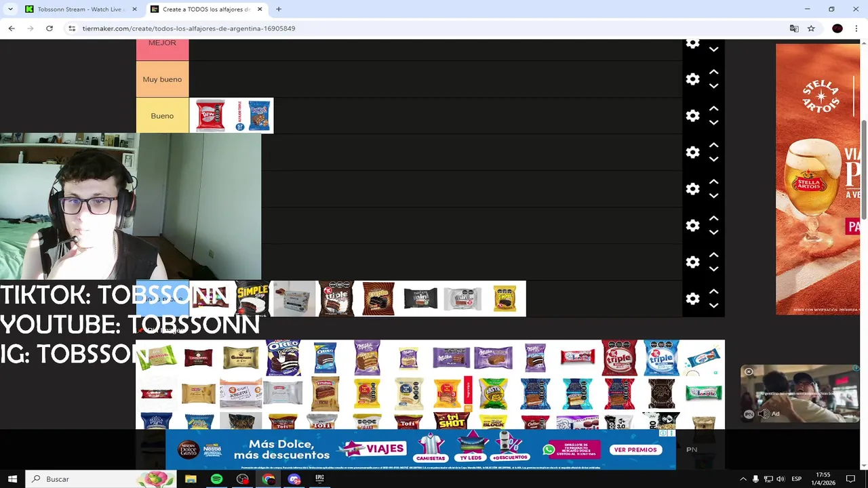Select the black triple alfajor in last tier
The width and height of the screenshot is (868, 488).
[336, 299]
